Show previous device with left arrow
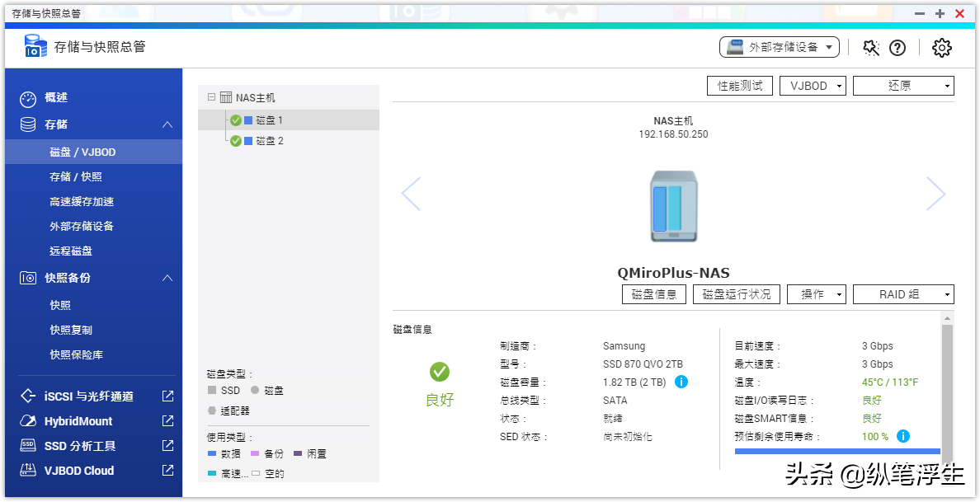980x502 pixels. [x=411, y=194]
